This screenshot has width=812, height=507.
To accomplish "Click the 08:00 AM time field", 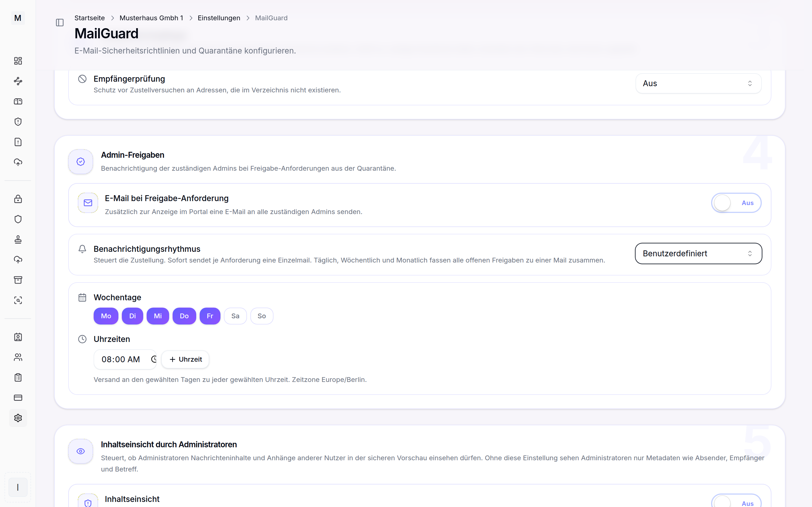I will (x=125, y=359).
